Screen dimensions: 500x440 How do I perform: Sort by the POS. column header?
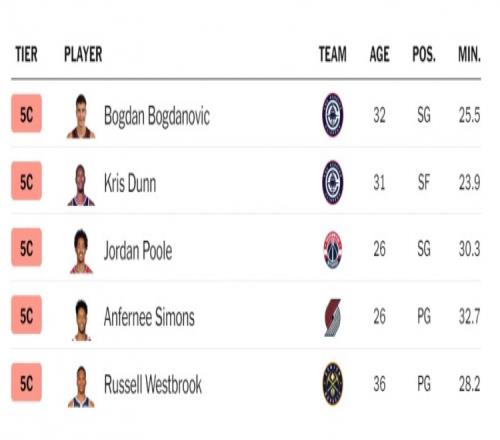pyautogui.click(x=424, y=54)
